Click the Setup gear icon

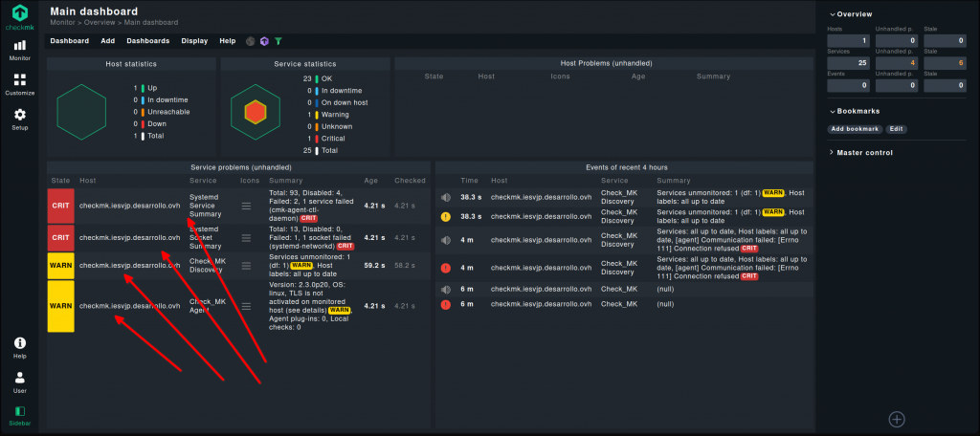pyautogui.click(x=20, y=119)
